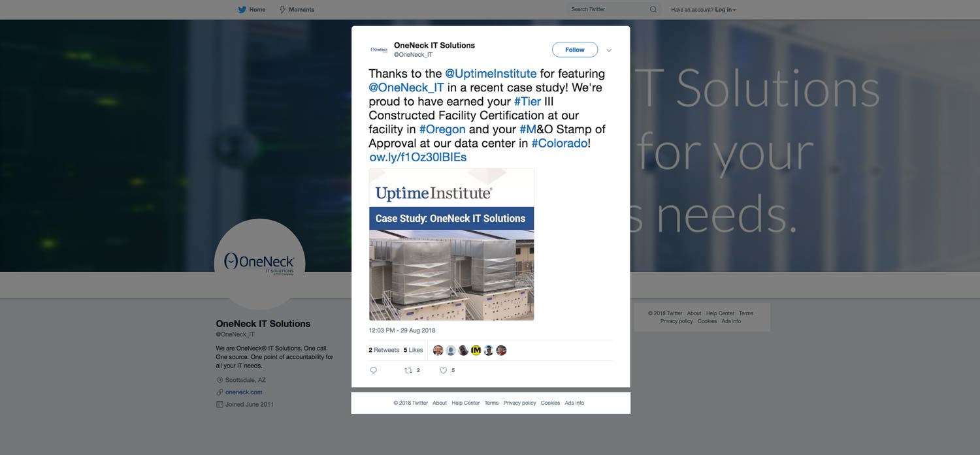Open @OneNeck_IT mention inside tweet text
This screenshot has height=455, width=980.
pyautogui.click(x=406, y=87)
